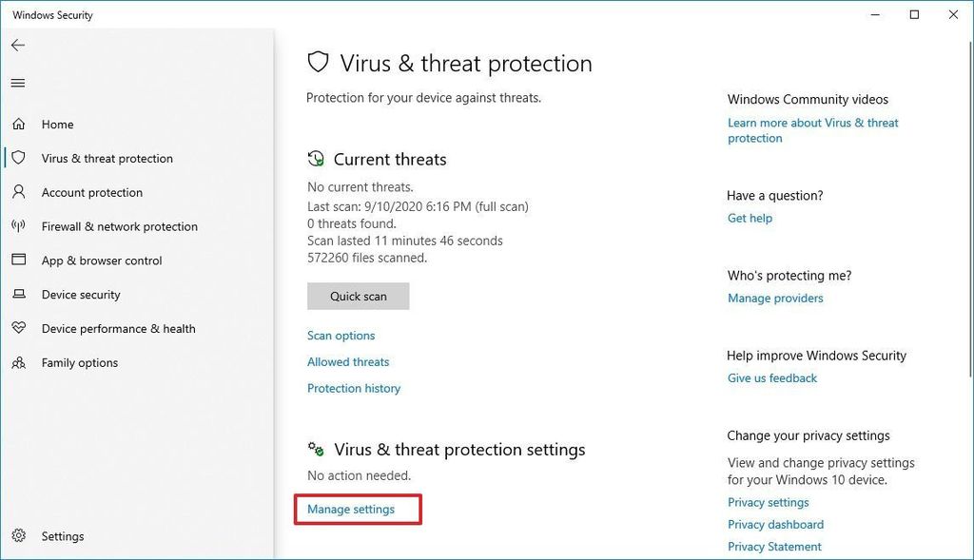974x560 pixels.
Task: View Allowed threats
Action: tap(347, 361)
